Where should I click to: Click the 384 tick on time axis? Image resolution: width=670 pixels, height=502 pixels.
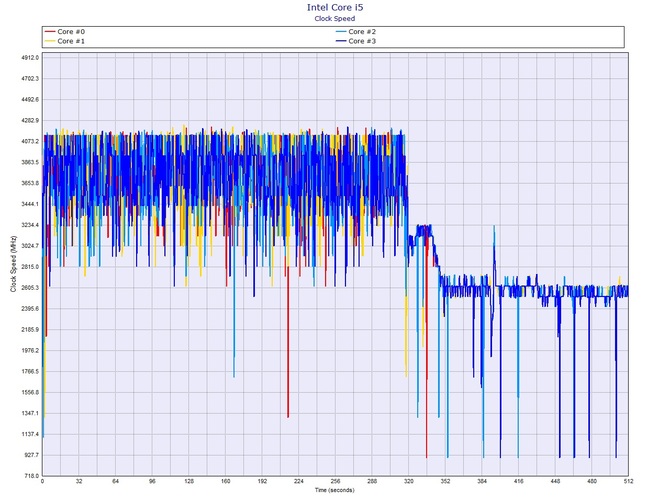tap(482, 481)
